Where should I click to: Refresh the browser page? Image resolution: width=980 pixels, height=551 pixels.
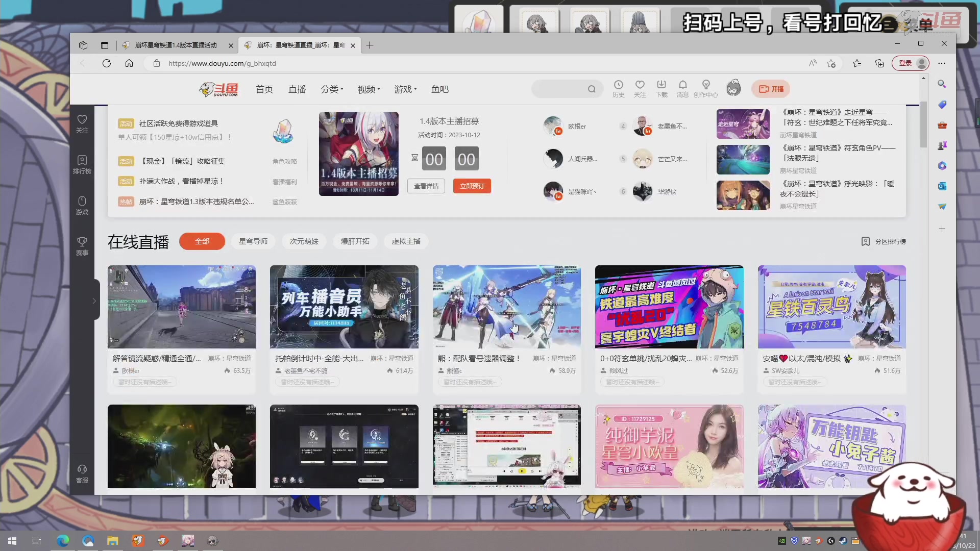pyautogui.click(x=107, y=63)
